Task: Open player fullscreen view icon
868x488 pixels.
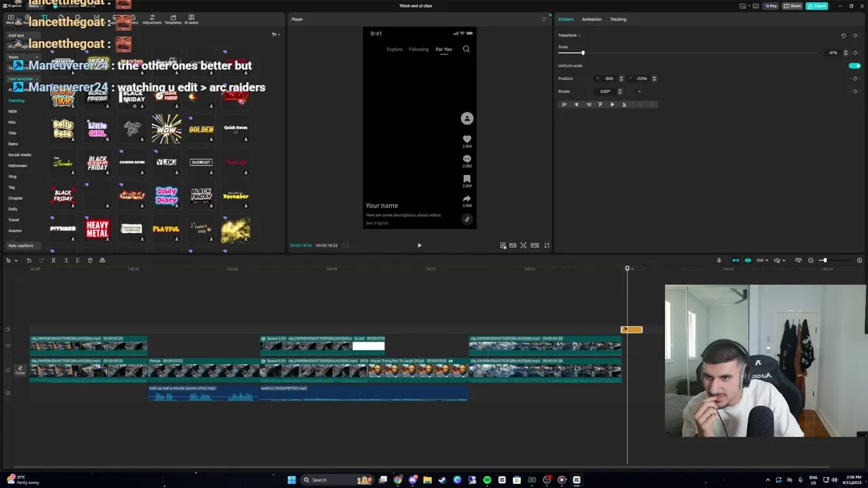Action: (547, 245)
